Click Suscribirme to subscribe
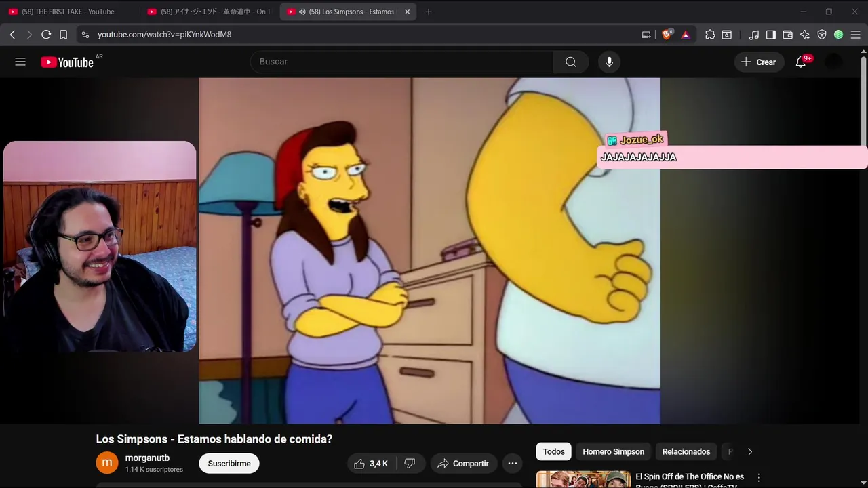868x488 pixels. [x=229, y=464]
